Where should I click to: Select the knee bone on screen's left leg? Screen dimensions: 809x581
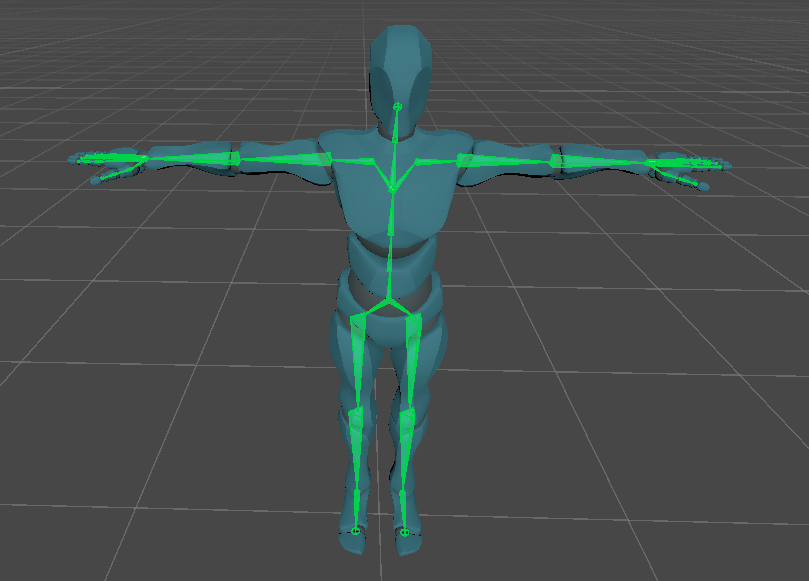356,415
